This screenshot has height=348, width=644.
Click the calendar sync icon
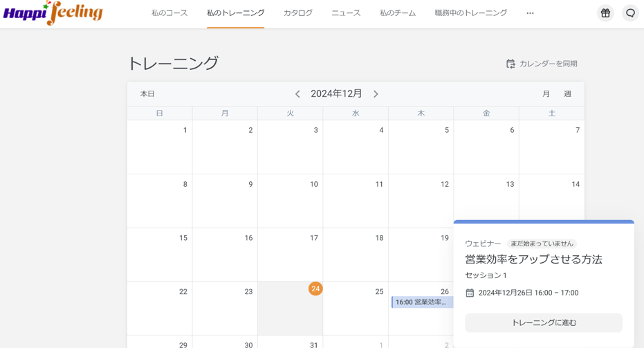[x=510, y=64]
